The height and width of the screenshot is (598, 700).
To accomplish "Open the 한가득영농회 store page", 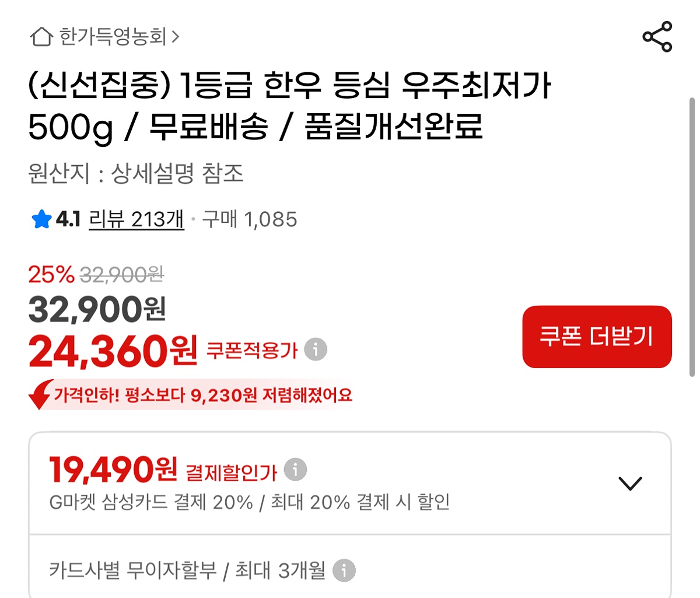I will pos(113,37).
